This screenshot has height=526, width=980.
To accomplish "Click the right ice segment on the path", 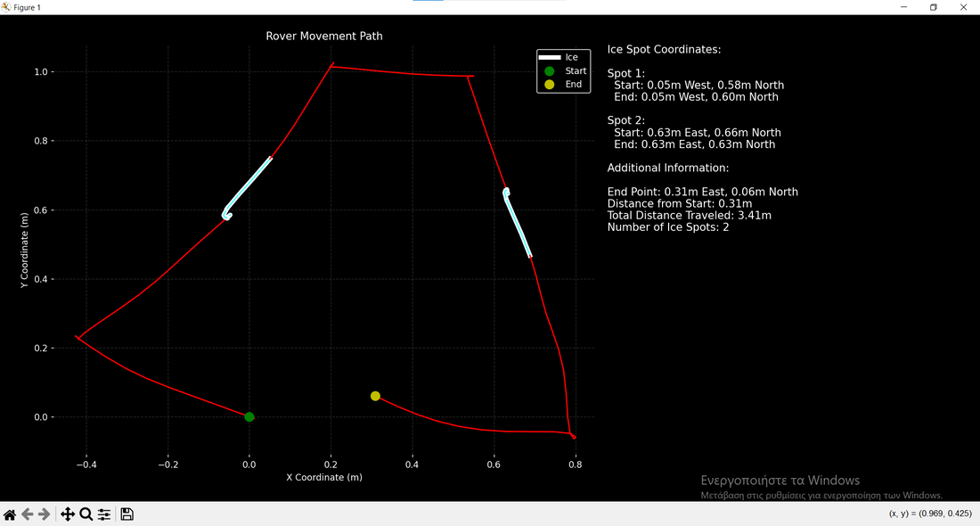I will click(518, 225).
